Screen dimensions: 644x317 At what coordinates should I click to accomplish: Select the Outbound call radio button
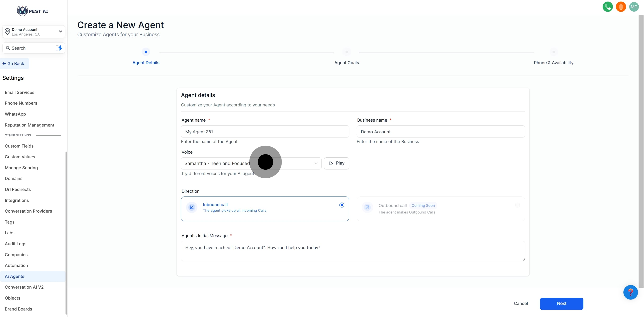[x=517, y=205]
